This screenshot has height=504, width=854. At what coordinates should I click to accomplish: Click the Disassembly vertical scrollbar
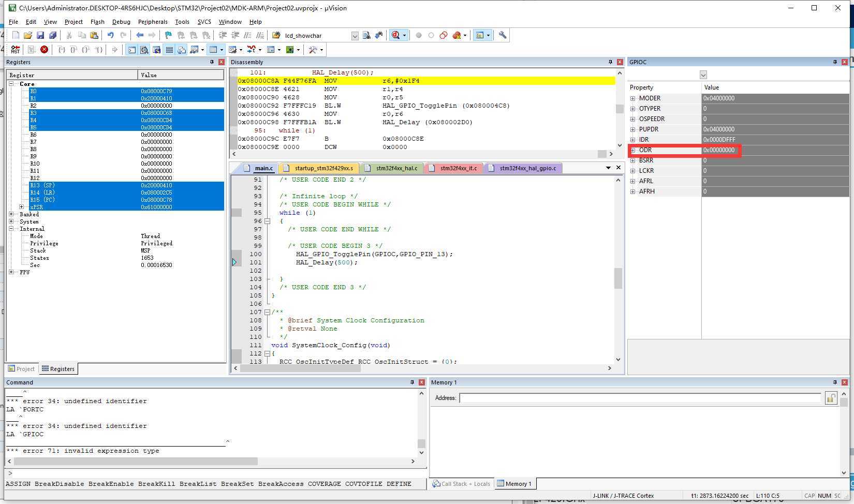[620, 109]
